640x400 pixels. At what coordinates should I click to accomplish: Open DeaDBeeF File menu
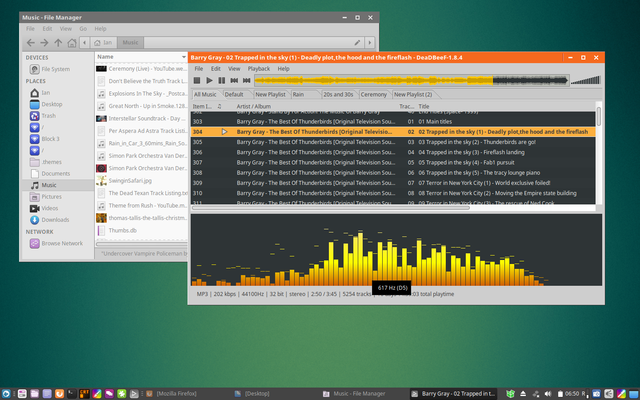[199, 69]
